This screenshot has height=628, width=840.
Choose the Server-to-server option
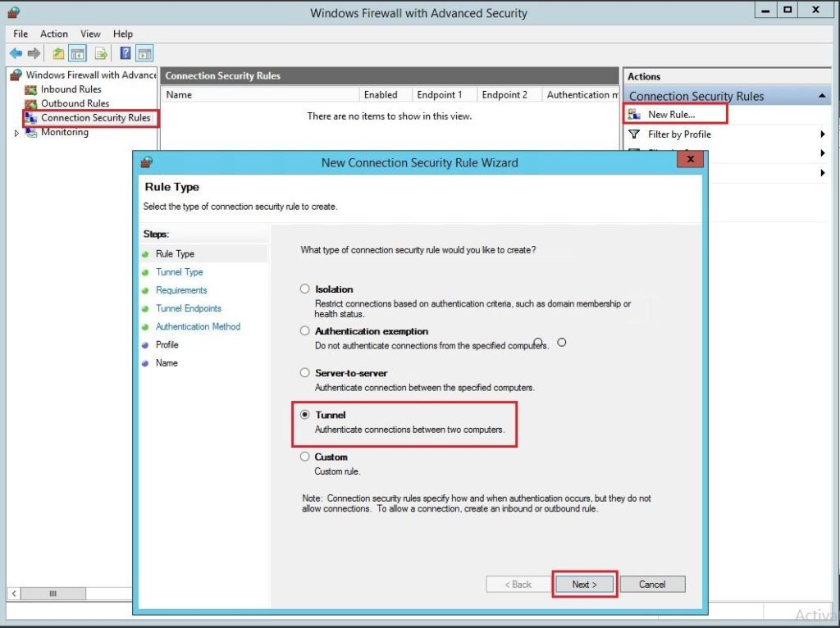pyautogui.click(x=305, y=373)
